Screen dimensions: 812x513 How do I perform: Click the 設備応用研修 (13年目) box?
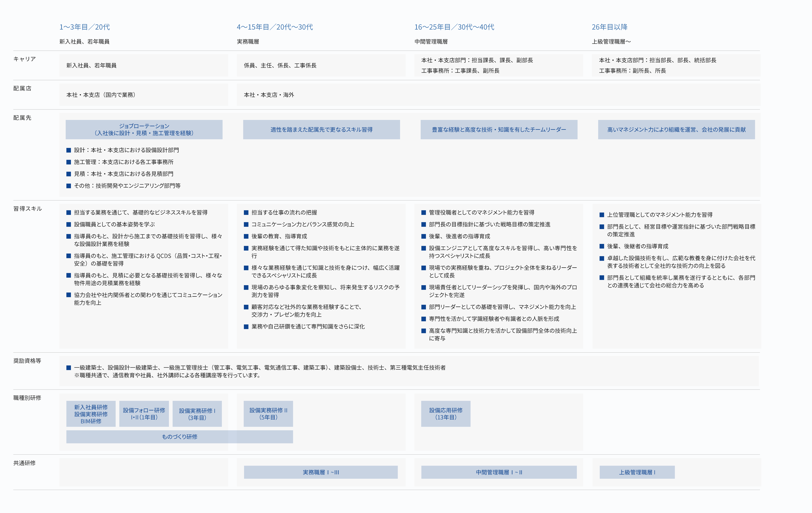[x=445, y=414]
